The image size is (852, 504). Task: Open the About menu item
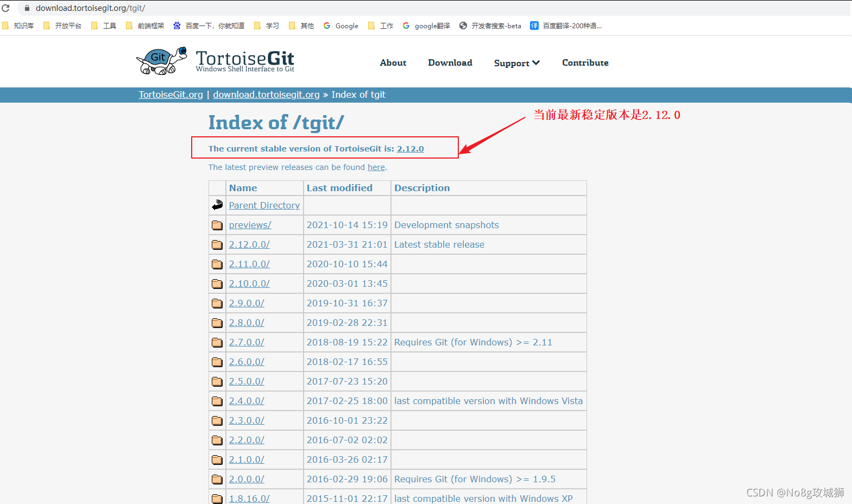[393, 63]
